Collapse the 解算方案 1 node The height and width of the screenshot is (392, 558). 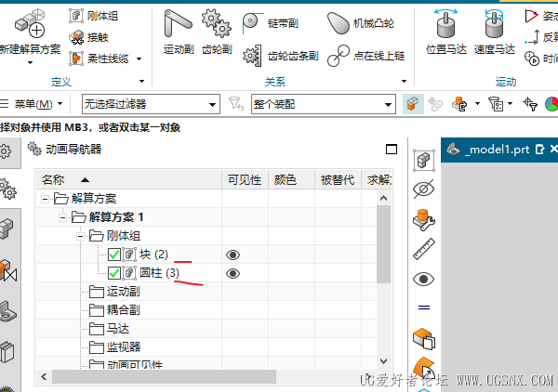[62, 217]
